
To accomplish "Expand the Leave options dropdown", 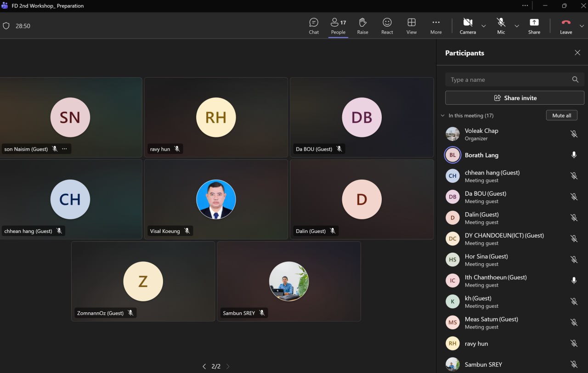I will [582, 26].
